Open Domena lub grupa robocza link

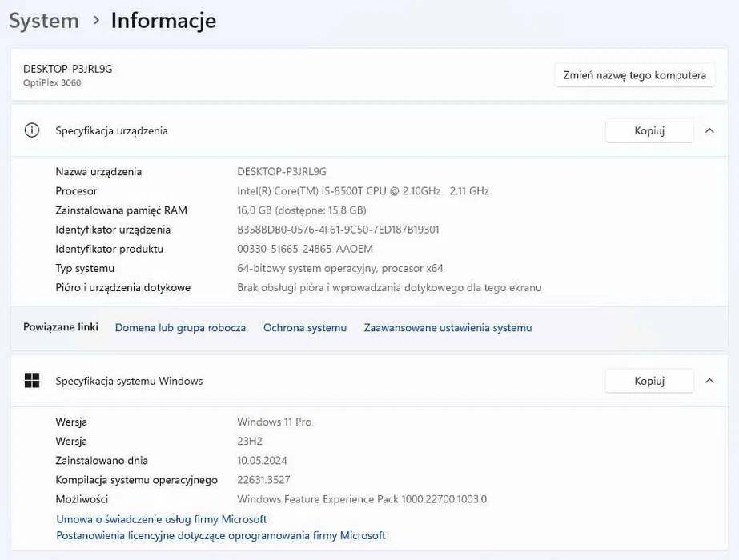(180, 328)
